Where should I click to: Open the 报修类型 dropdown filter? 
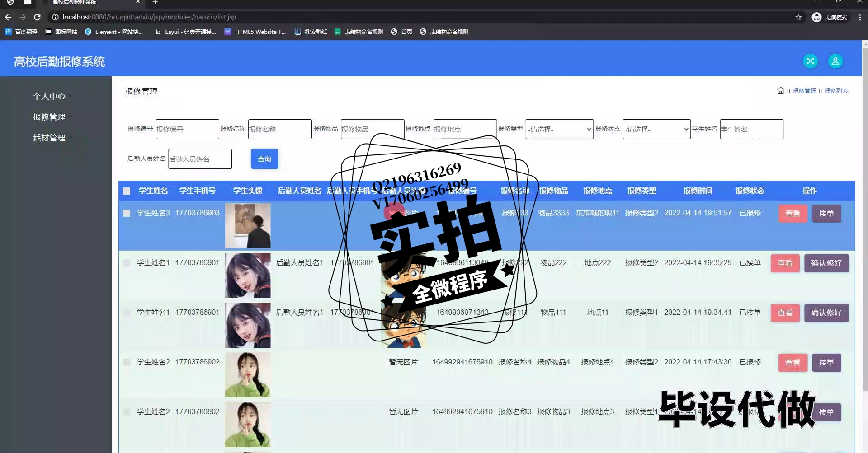559,129
